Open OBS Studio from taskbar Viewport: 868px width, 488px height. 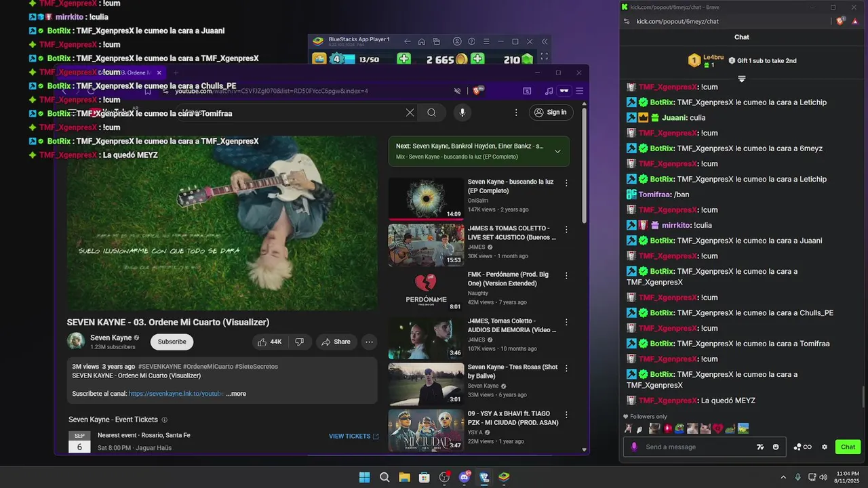[x=444, y=477]
